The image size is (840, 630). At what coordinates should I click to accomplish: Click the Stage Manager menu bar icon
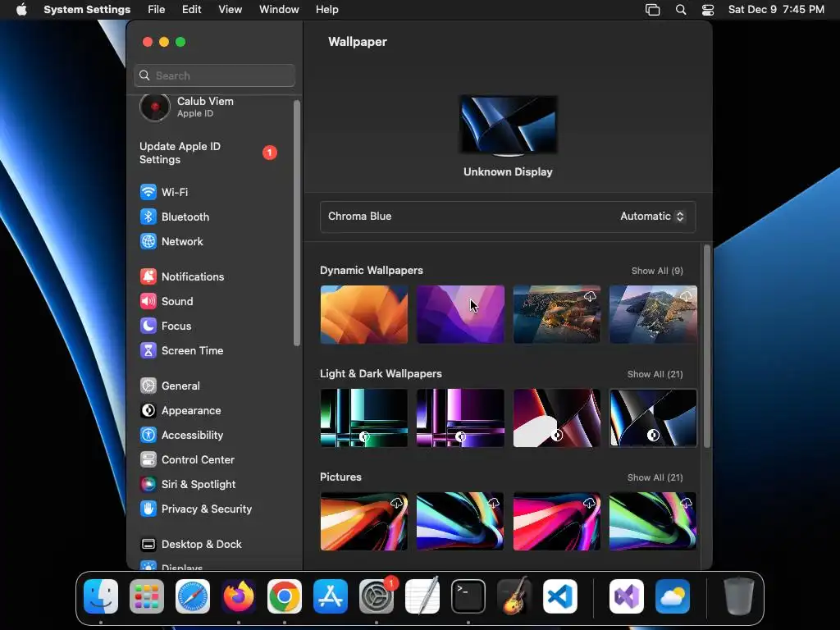click(x=652, y=10)
